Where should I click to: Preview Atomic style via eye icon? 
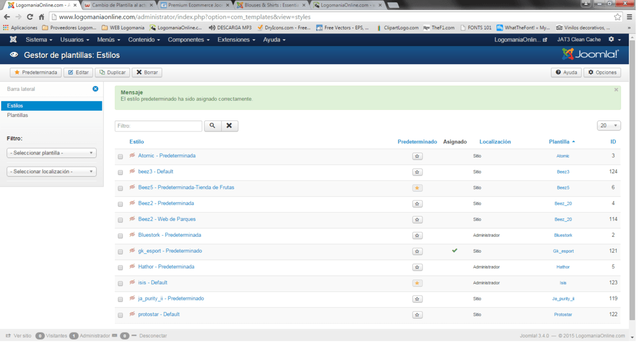pyautogui.click(x=132, y=156)
